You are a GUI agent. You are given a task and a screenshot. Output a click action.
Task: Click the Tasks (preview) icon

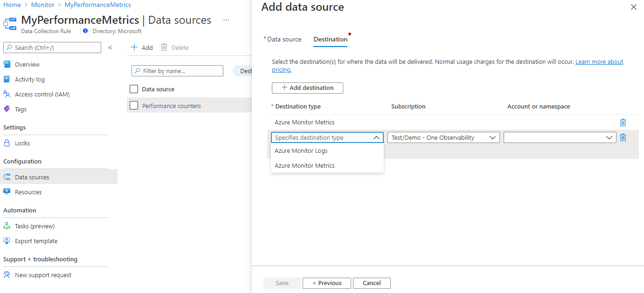pos(7,226)
